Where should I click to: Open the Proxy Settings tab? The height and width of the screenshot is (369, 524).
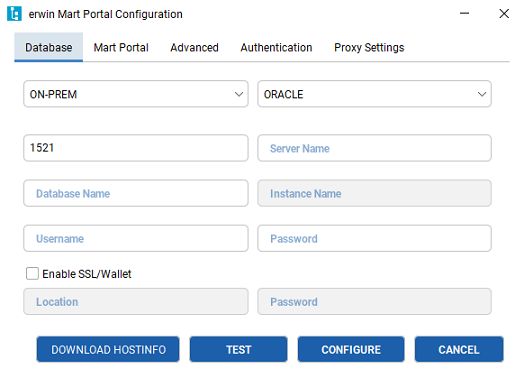coord(369,47)
